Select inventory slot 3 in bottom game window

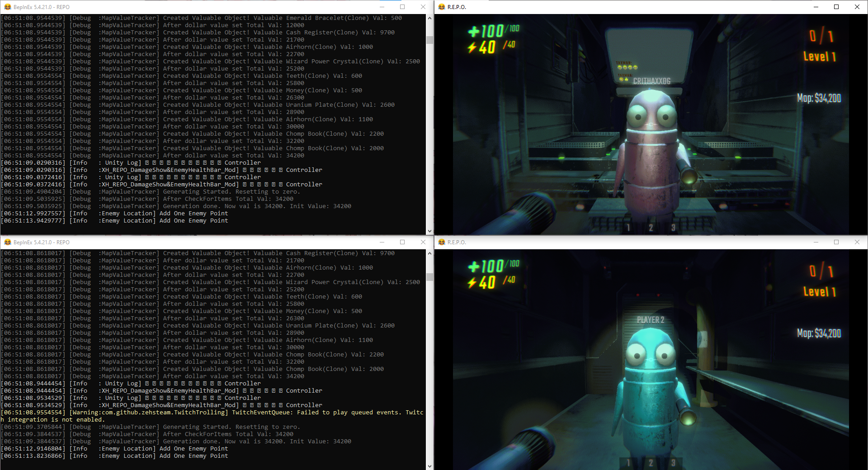point(673,463)
